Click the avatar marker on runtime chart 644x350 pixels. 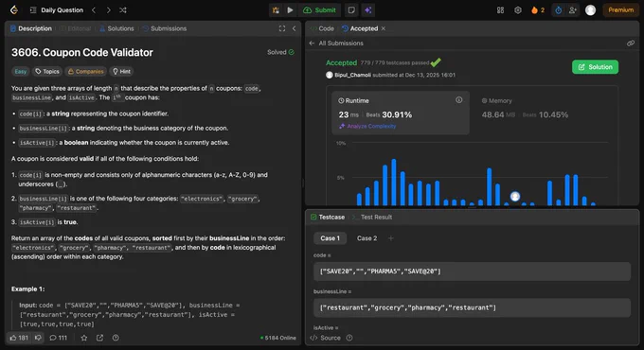point(515,197)
